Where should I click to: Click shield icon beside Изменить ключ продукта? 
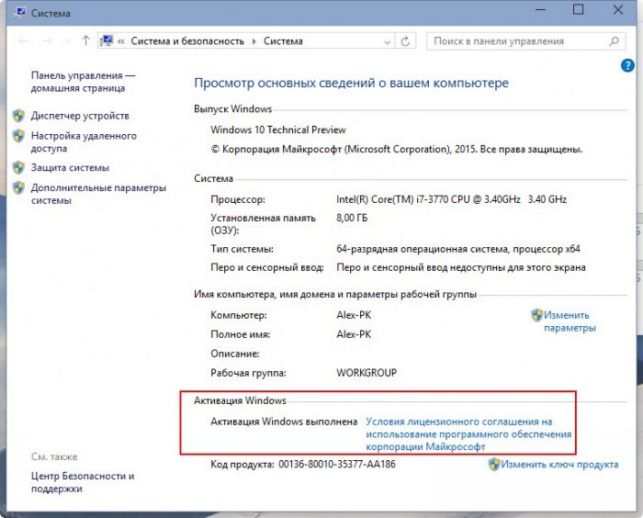pos(494,464)
